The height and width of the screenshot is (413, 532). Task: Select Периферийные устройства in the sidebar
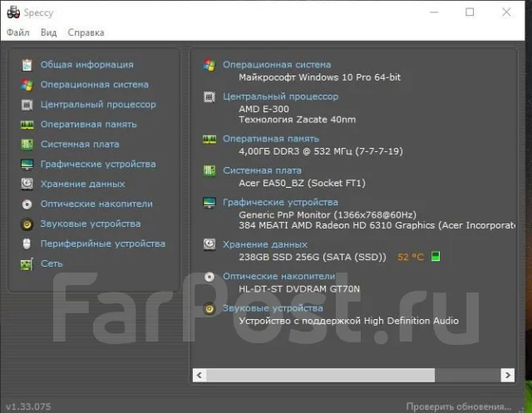[103, 243]
